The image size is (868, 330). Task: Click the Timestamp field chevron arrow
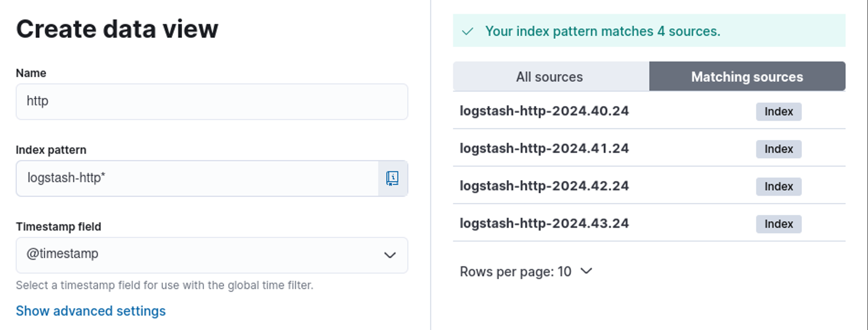[390, 255]
